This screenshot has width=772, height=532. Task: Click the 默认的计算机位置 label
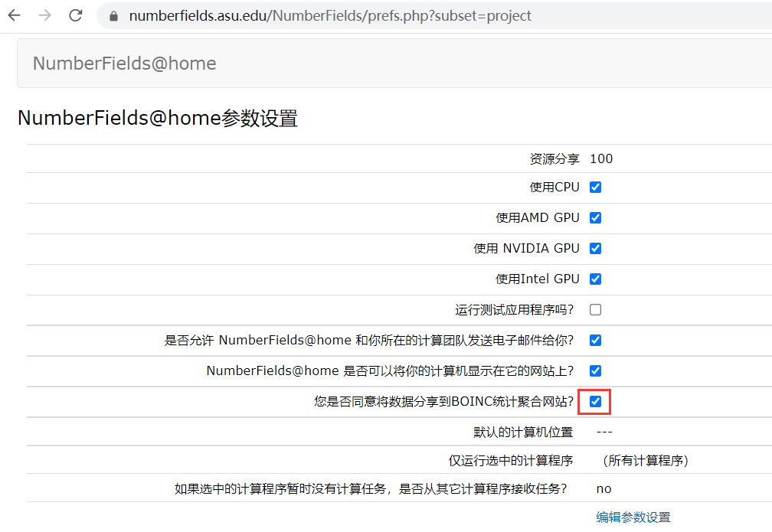click(523, 432)
